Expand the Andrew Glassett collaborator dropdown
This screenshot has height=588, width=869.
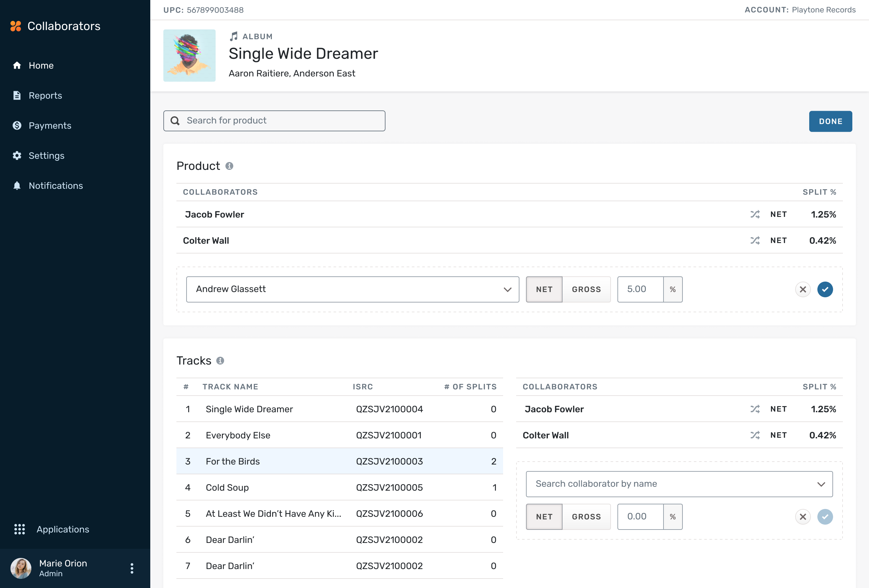[507, 289]
